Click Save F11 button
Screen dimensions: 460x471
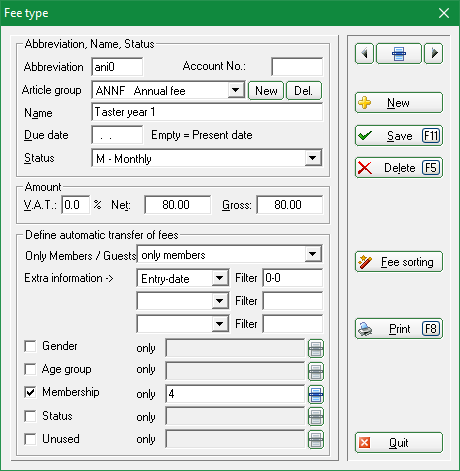tap(399, 136)
